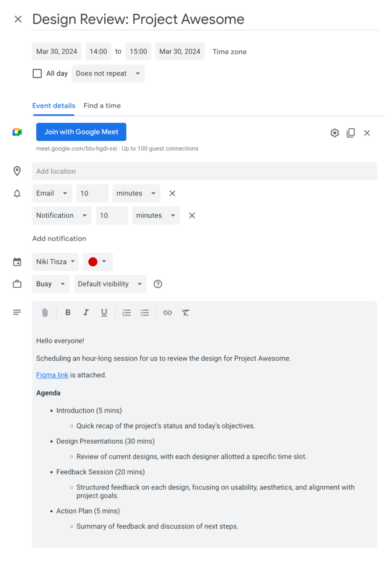Open the Figma link in description
The height and width of the screenshot is (565, 392).
click(52, 375)
